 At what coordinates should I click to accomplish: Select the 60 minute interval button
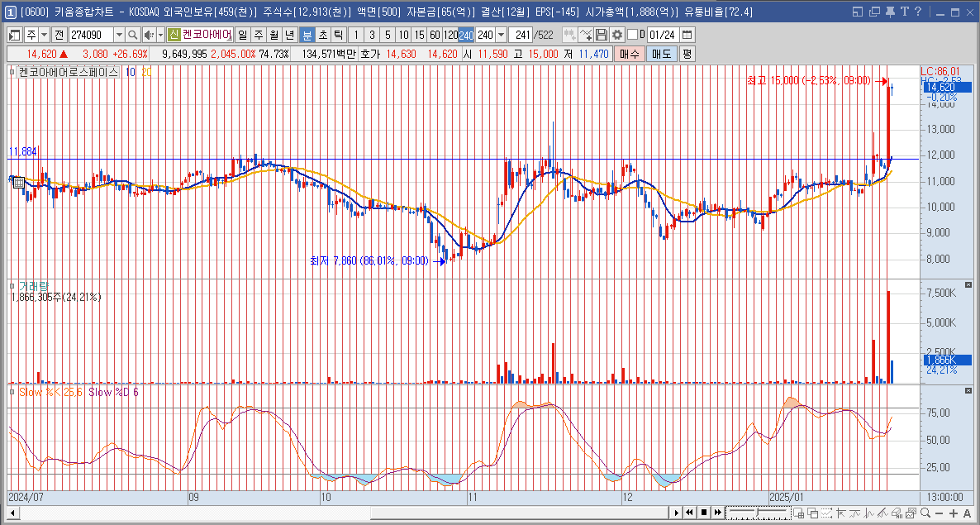[x=435, y=35]
